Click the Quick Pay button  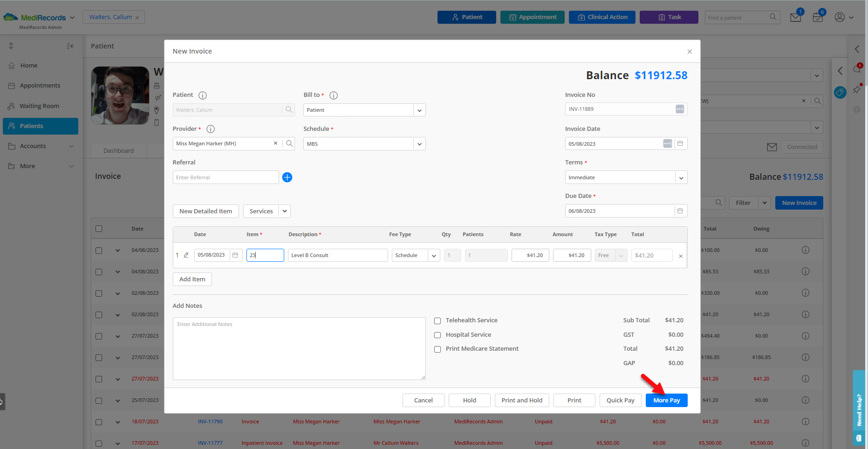pyautogui.click(x=620, y=401)
